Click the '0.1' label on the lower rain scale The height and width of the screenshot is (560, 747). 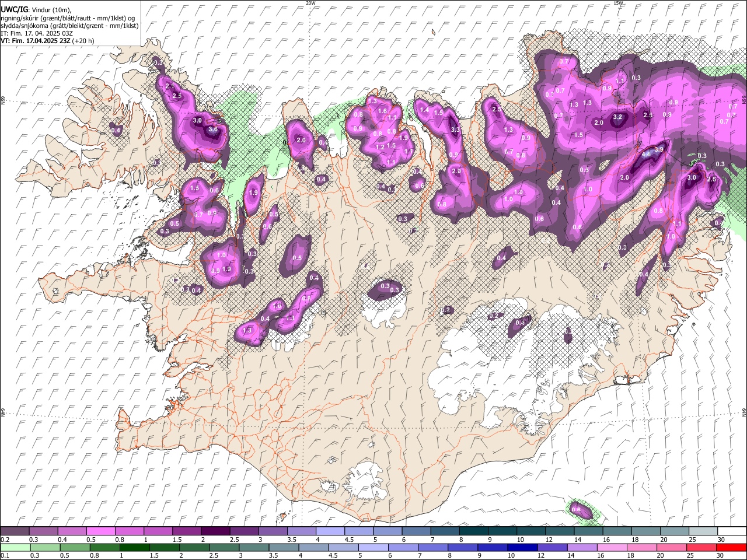5,556
